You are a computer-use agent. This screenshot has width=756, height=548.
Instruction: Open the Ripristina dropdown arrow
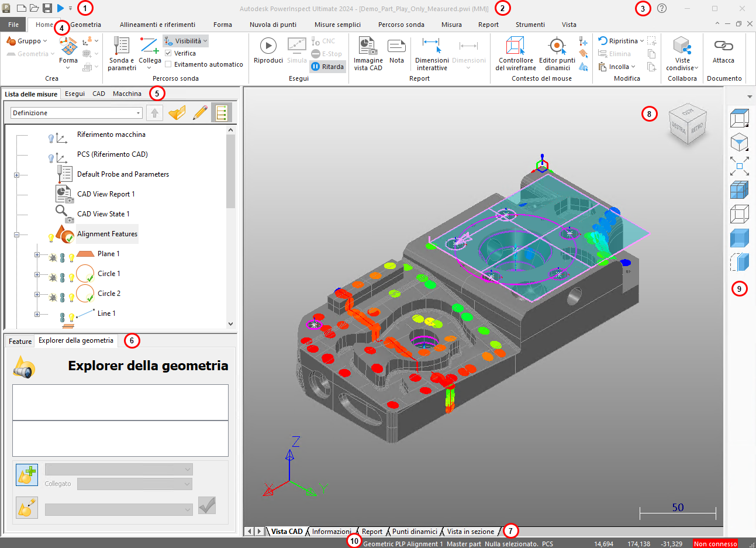[642, 41]
